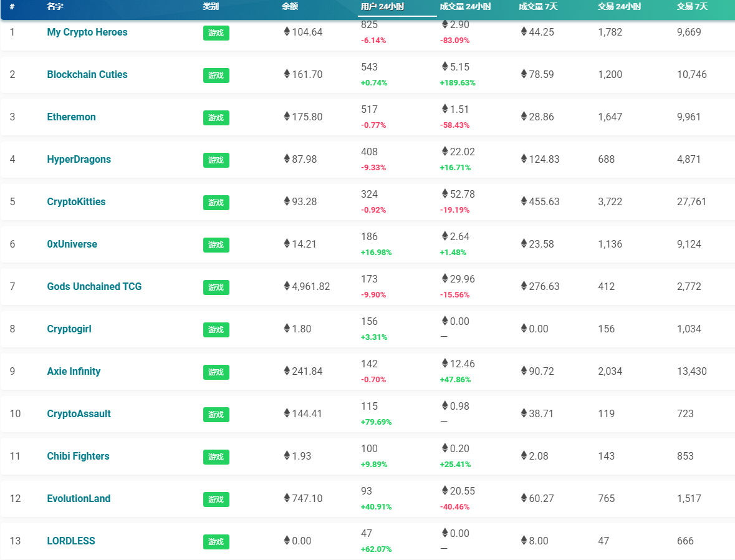Sort by the 用户 24小时 column header
Viewport: 735px width, 560px height.
point(382,7)
